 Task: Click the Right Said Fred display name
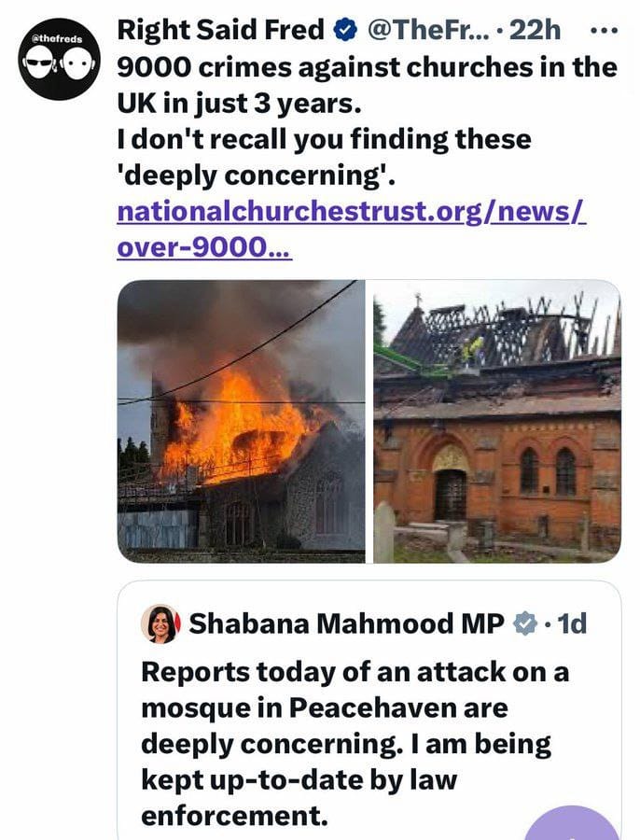pyautogui.click(x=221, y=30)
